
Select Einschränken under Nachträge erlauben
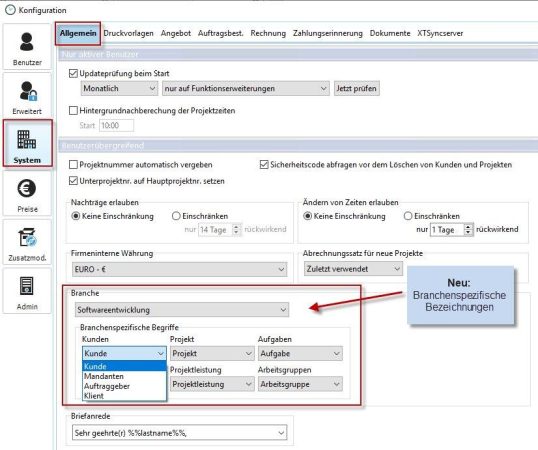click(176, 216)
